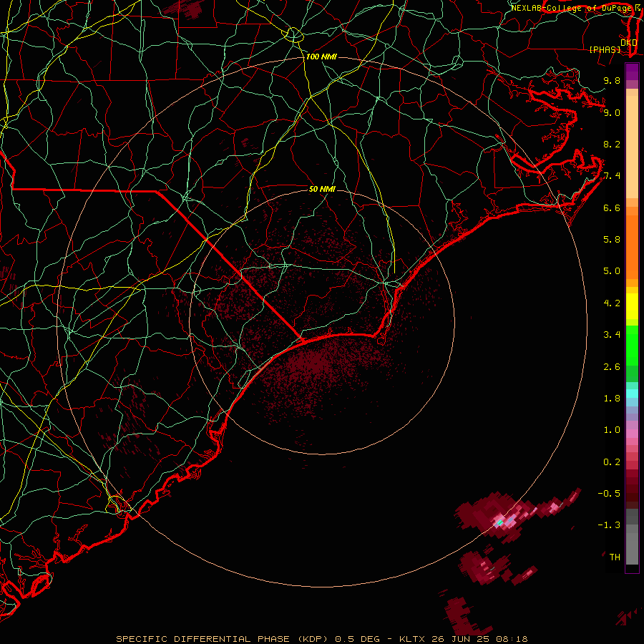Click the 100 NMI range ring label
This screenshot has width=644, height=644.
[321, 57]
